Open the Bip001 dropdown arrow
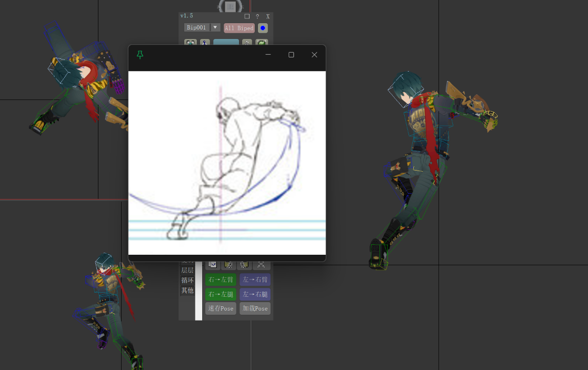The height and width of the screenshot is (370, 588). [x=215, y=27]
